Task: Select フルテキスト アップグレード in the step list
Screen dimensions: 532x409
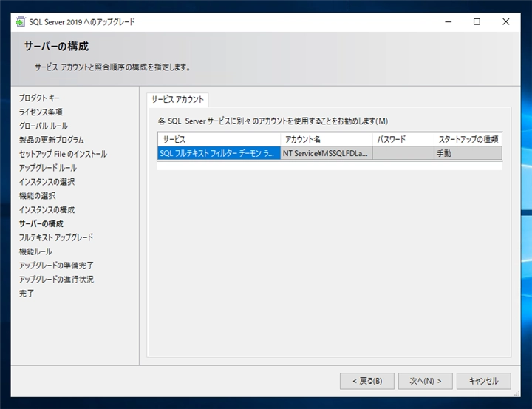Action: 56,237
